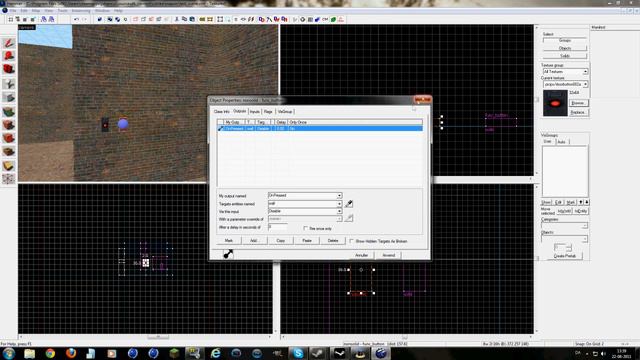Move visgroup up with arrow

581,202
